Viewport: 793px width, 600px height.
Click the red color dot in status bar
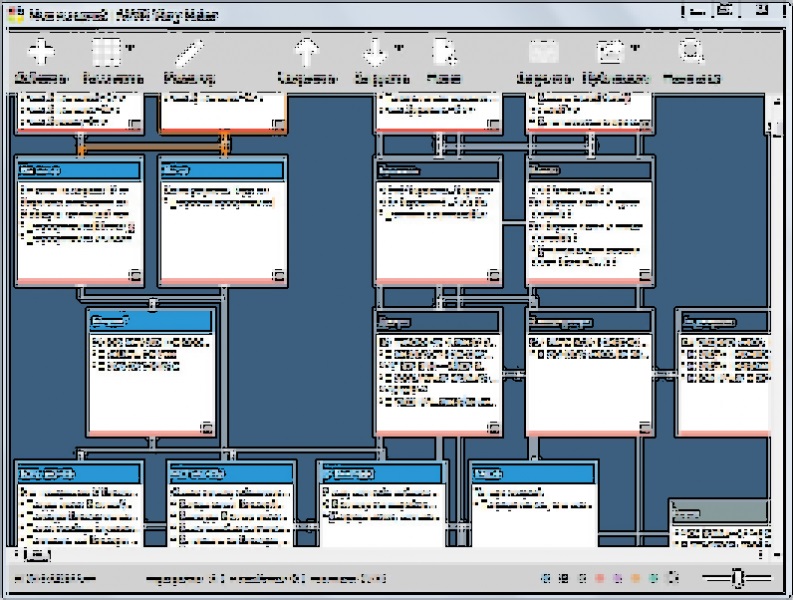click(x=598, y=578)
